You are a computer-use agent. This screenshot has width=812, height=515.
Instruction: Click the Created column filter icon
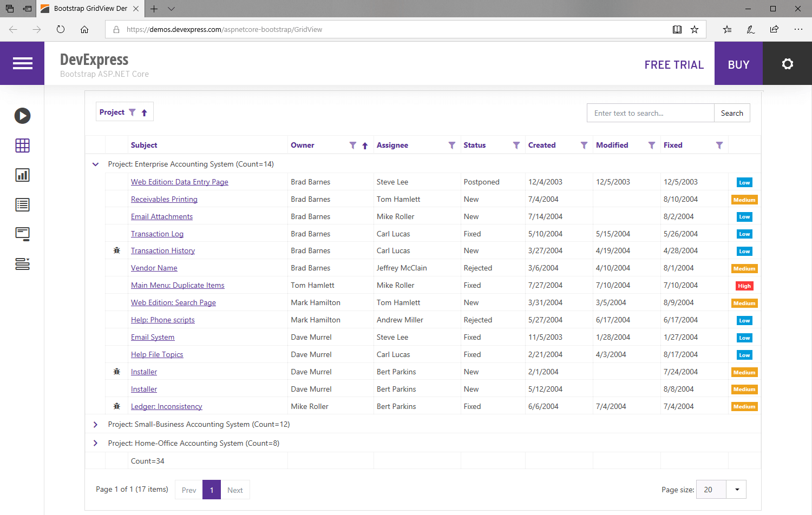[584, 146]
